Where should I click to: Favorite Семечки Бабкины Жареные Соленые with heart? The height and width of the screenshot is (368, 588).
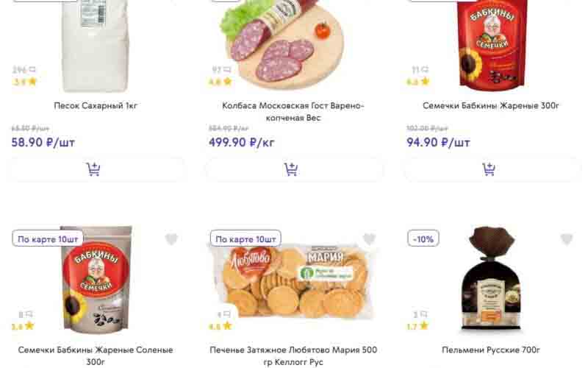pos(171,239)
